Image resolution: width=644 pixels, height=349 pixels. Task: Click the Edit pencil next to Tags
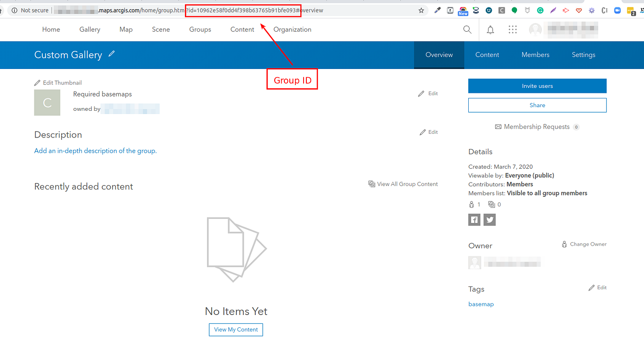(592, 287)
